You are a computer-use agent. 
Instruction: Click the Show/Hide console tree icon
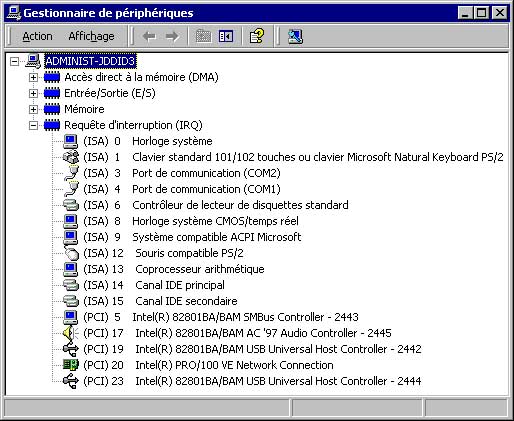[226, 36]
